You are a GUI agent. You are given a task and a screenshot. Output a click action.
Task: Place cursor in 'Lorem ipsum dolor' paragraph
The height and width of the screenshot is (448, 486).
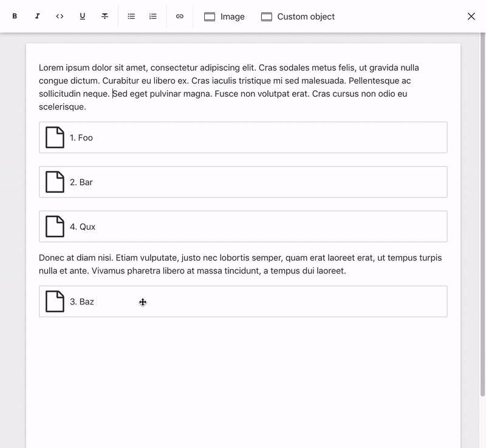pyautogui.click(x=229, y=87)
